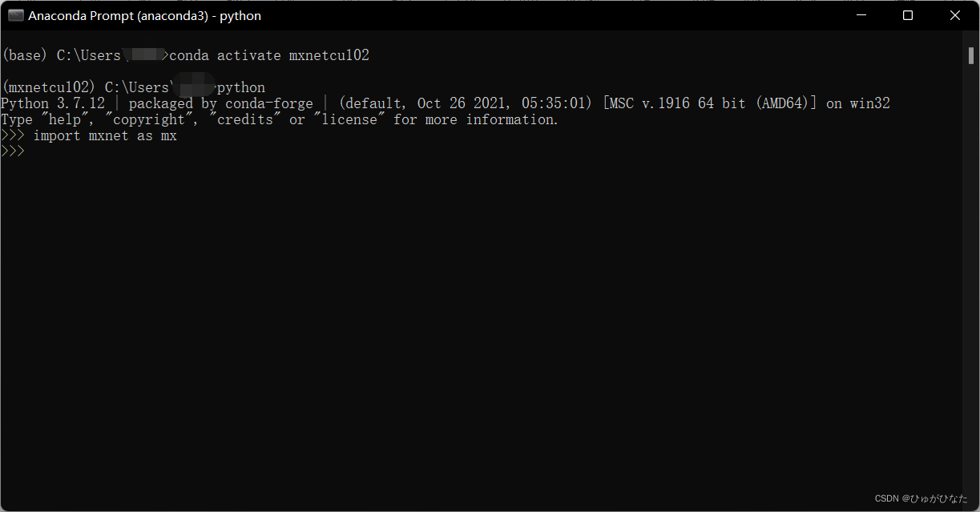Click the import mxnet as mx line
Image resolution: width=980 pixels, height=512 pixels.
(x=104, y=135)
